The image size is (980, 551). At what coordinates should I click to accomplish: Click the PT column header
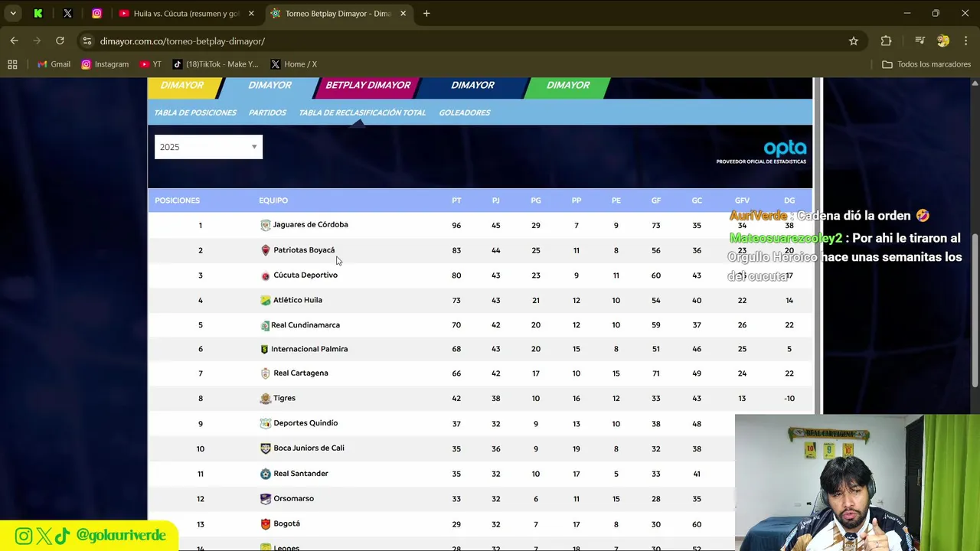tap(456, 201)
